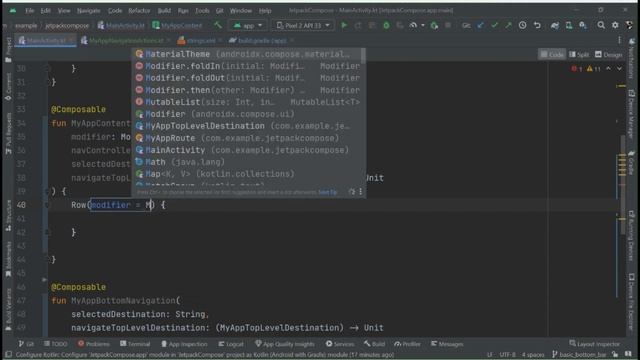Click the green Run app button
The width and height of the screenshot is (640, 360).
344,25
